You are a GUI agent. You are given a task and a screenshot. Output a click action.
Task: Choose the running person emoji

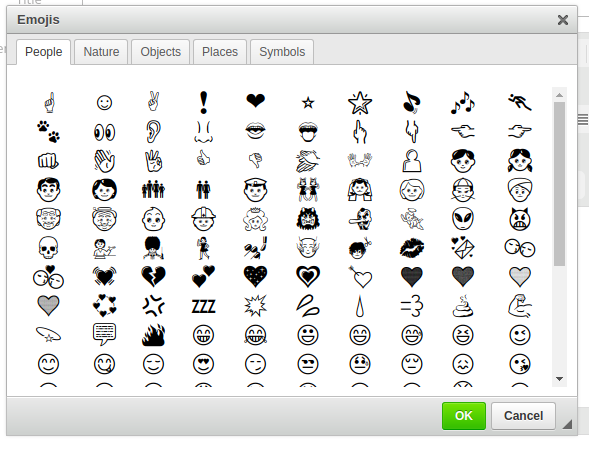tap(520, 102)
